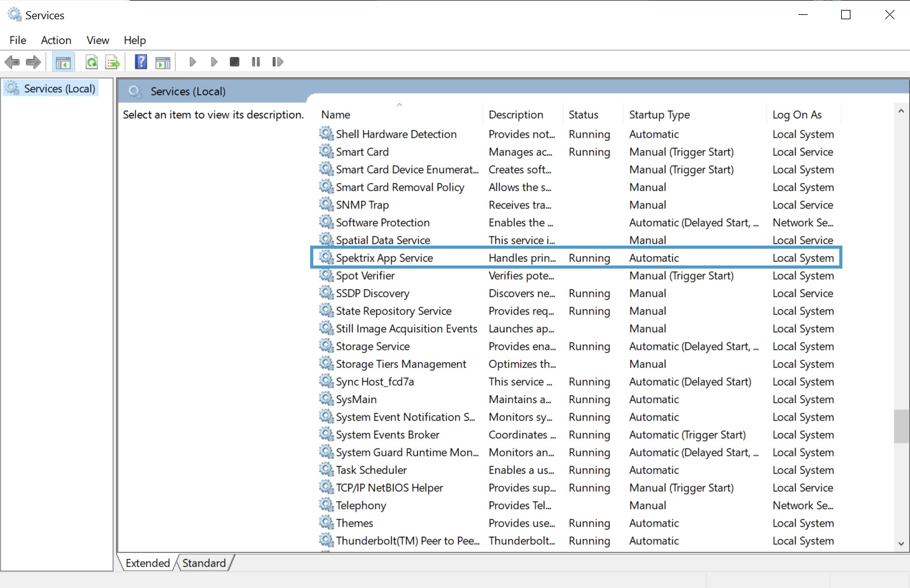This screenshot has width=910, height=588.
Task: Open the Help menu
Action: pyautogui.click(x=135, y=40)
